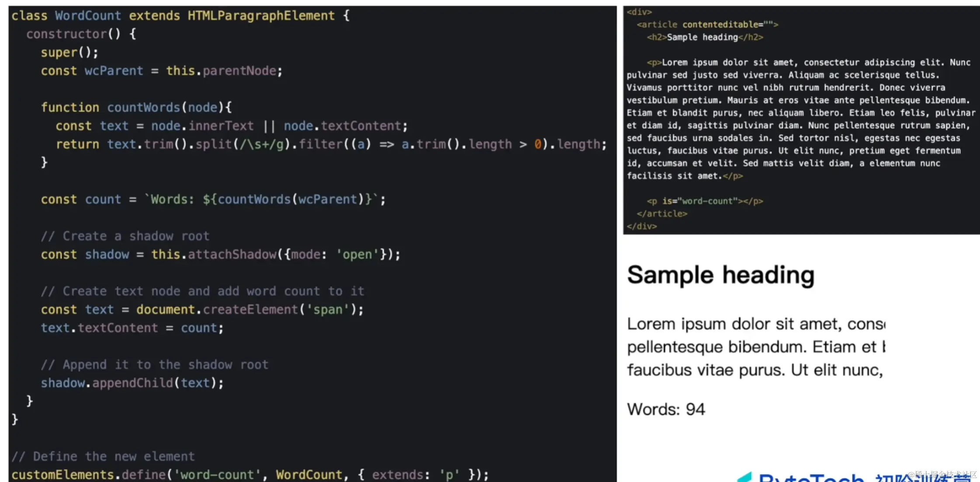The image size is (980, 482).
Task: Click the 'function countWords(node){' declaration
Action: pos(136,107)
